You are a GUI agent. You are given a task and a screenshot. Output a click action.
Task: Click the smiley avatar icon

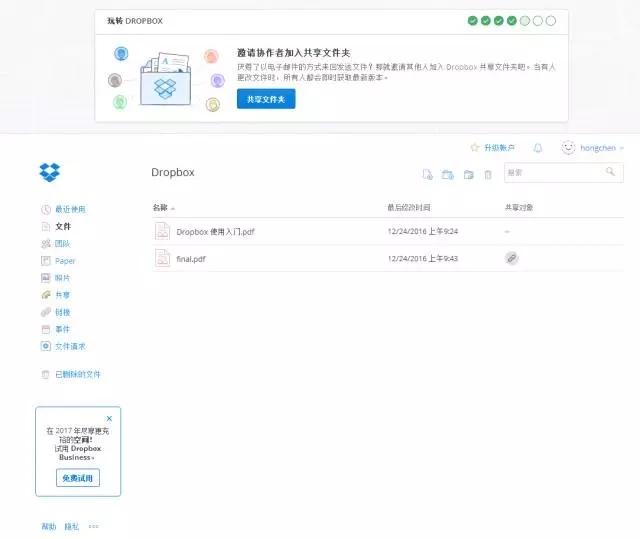pos(568,147)
